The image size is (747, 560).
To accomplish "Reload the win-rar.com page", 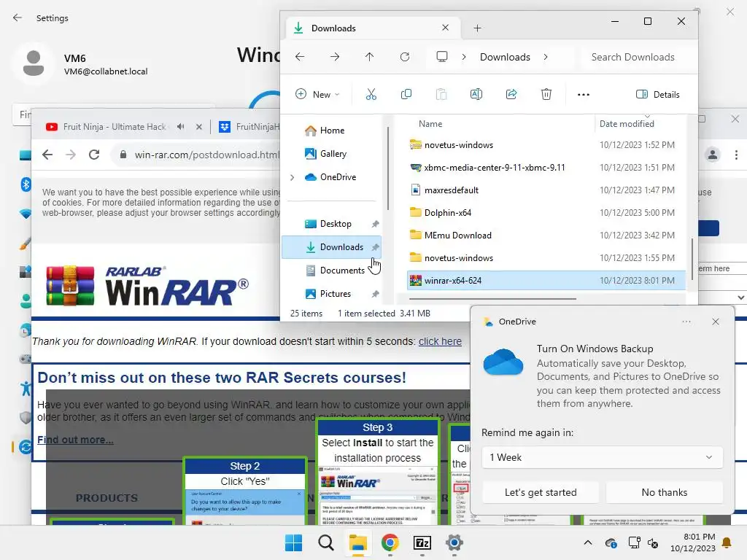I will (94, 155).
